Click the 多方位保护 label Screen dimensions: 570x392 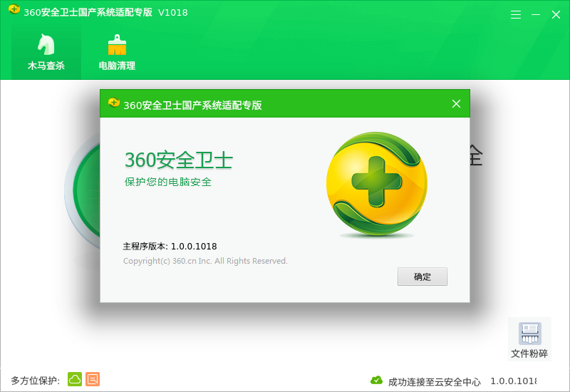[35, 381]
